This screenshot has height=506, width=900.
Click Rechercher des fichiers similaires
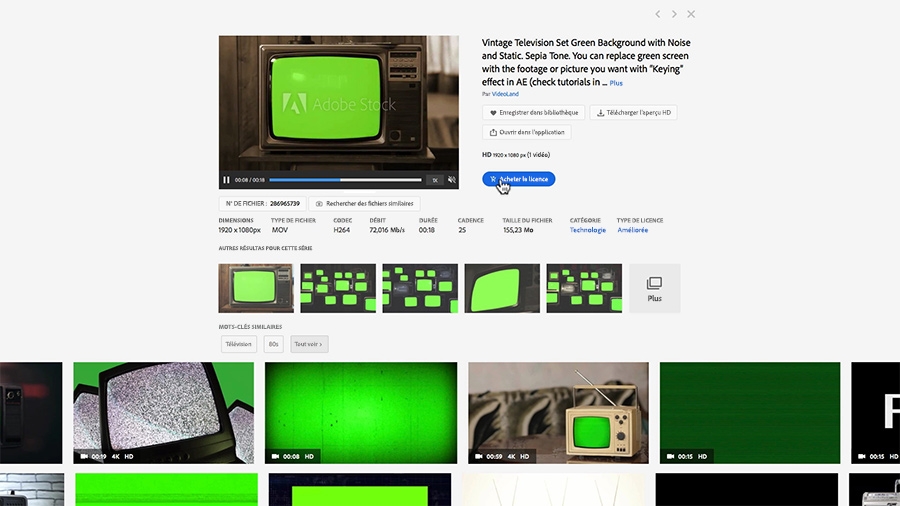click(364, 204)
